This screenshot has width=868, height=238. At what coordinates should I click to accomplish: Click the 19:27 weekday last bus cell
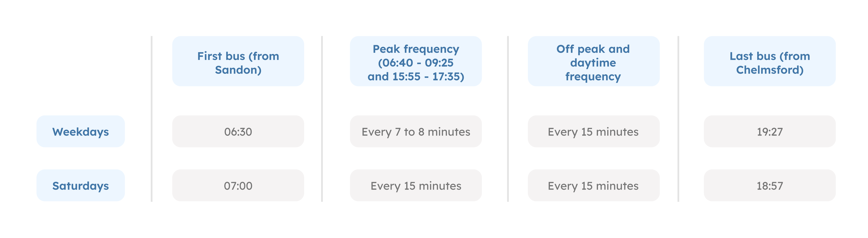[770, 132]
